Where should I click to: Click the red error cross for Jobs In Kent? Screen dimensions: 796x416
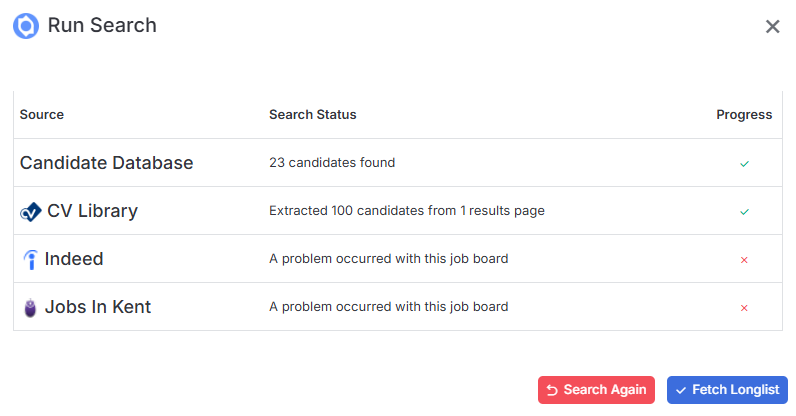pos(744,308)
